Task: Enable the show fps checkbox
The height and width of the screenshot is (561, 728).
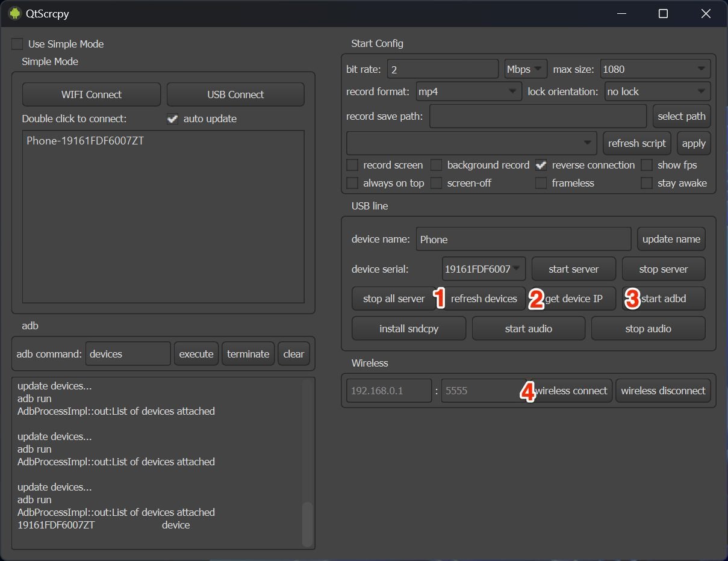Action: 647,165
